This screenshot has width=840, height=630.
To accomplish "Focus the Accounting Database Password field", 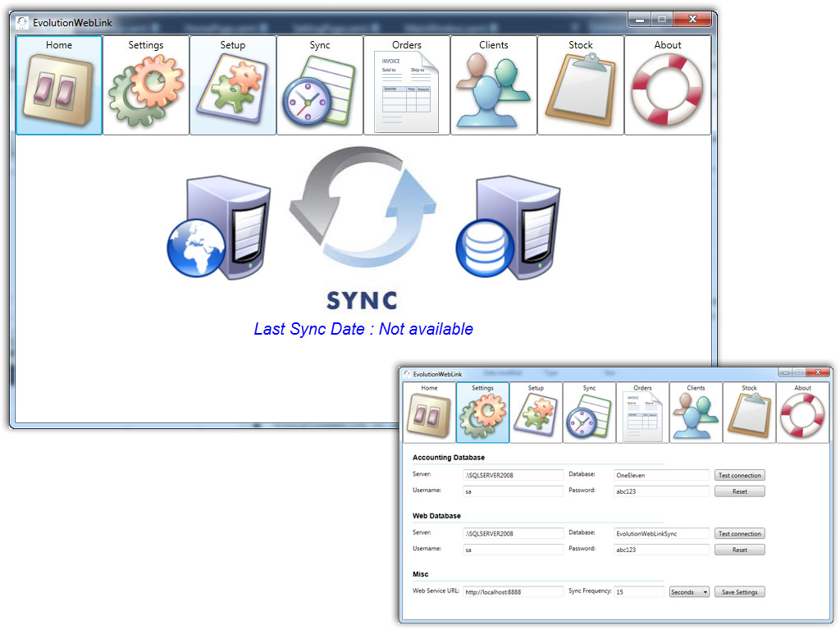I will pyautogui.click(x=662, y=491).
